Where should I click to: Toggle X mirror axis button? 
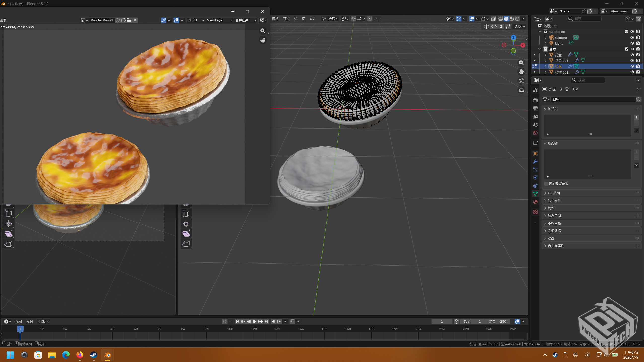pos(492,27)
